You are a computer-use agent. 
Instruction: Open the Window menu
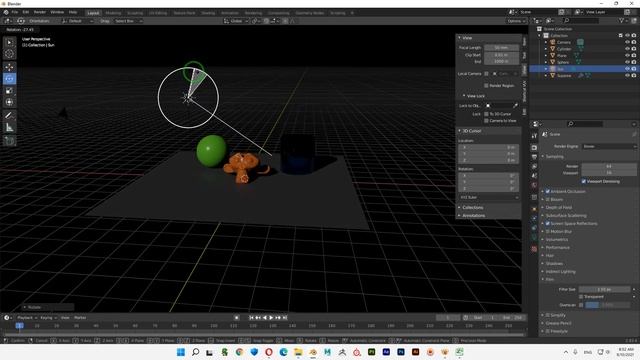[x=57, y=12]
